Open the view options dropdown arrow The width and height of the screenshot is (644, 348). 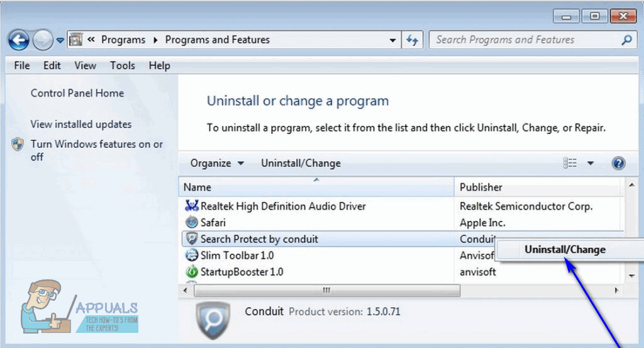(590, 163)
